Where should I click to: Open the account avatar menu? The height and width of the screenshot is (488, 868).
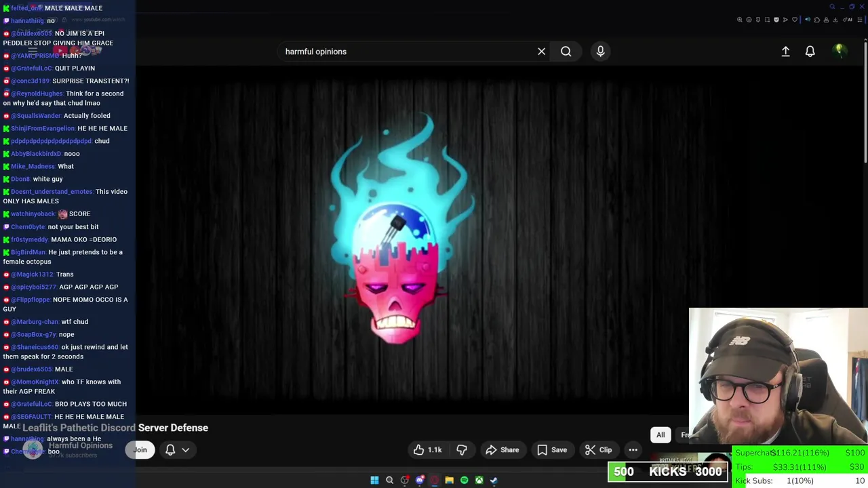tap(839, 51)
